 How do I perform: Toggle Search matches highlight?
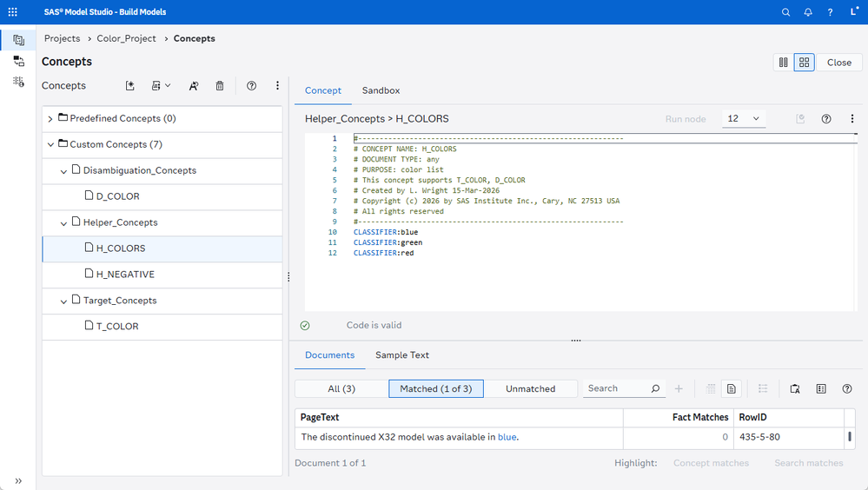[809, 463]
